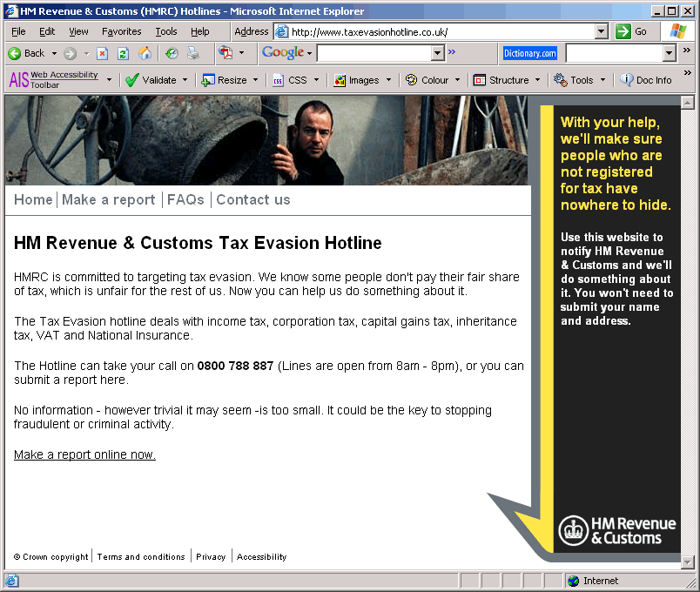Click the page icon in the Address bar
The image size is (700, 592).
tap(281, 31)
